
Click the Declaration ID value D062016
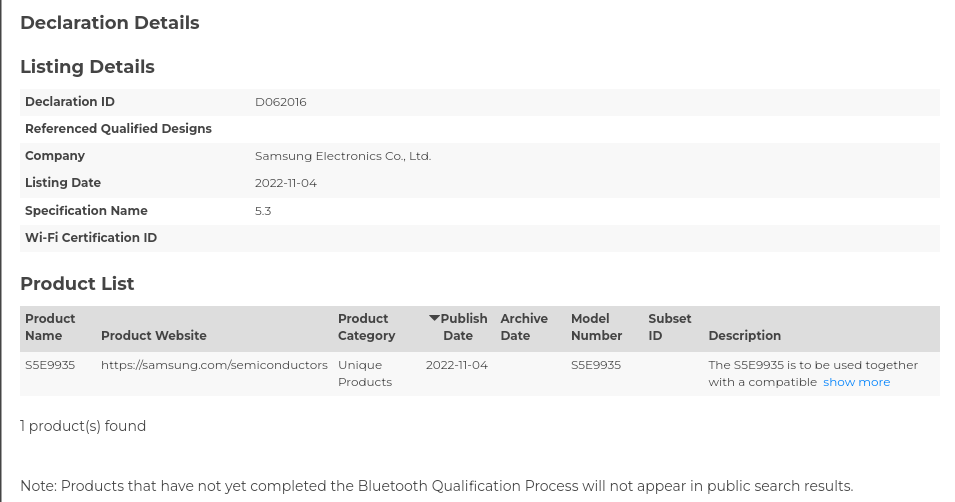coord(281,102)
